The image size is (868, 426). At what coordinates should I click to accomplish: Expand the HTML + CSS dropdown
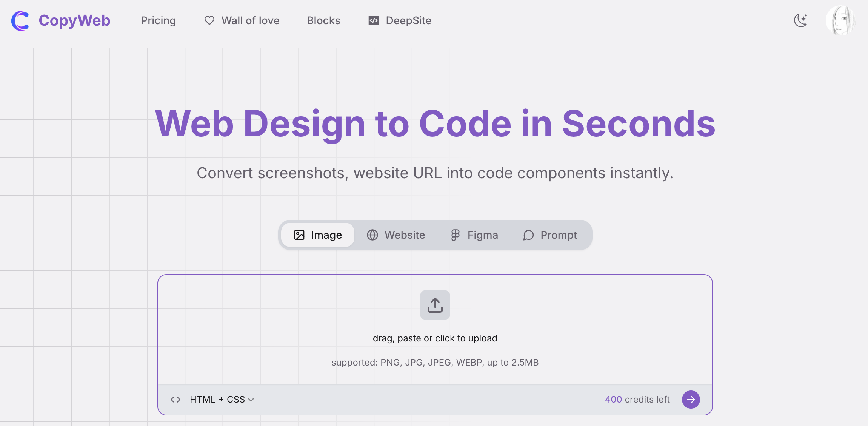pyautogui.click(x=217, y=400)
